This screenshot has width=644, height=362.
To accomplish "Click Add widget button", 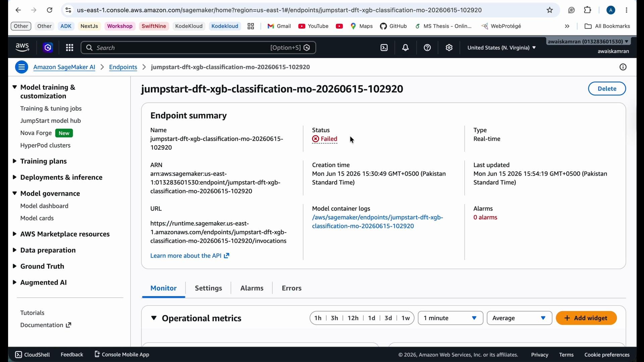I will click(586, 318).
